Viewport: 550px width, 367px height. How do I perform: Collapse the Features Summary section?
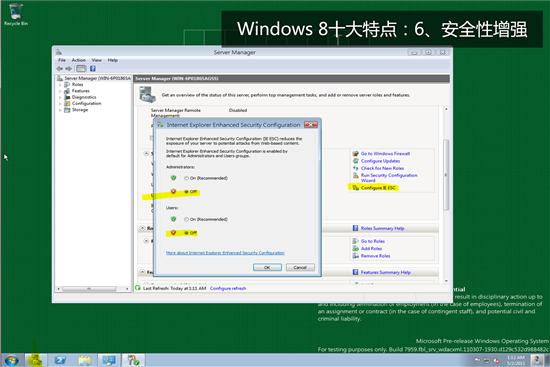click(x=142, y=272)
